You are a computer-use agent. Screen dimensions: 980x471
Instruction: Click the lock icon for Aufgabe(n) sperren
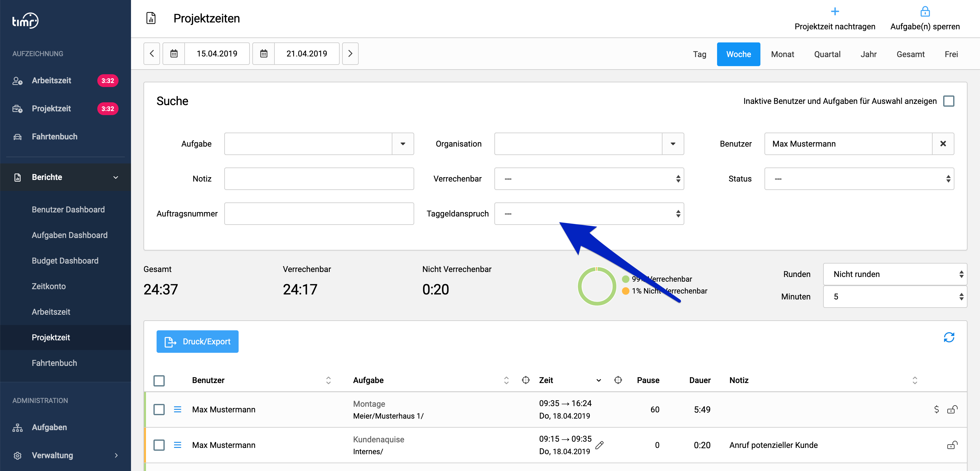click(925, 12)
